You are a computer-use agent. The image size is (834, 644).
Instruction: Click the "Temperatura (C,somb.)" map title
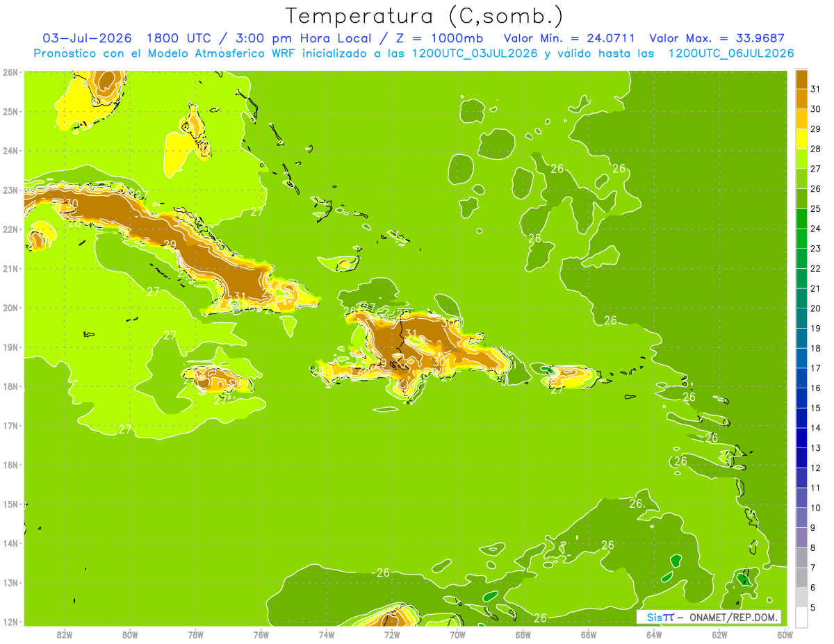point(425,16)
